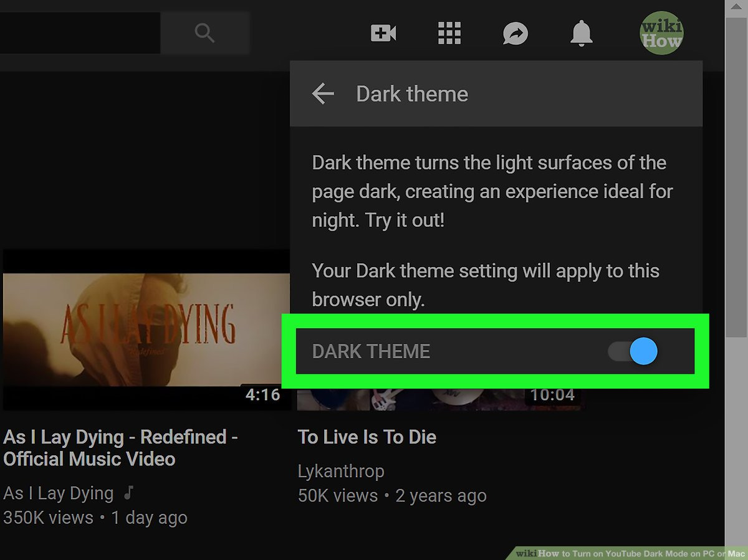The width and height of the screenshot is (748, 560).
Task: Click the 'DARK THEME' label text
Action: click(x=371, y=351)
